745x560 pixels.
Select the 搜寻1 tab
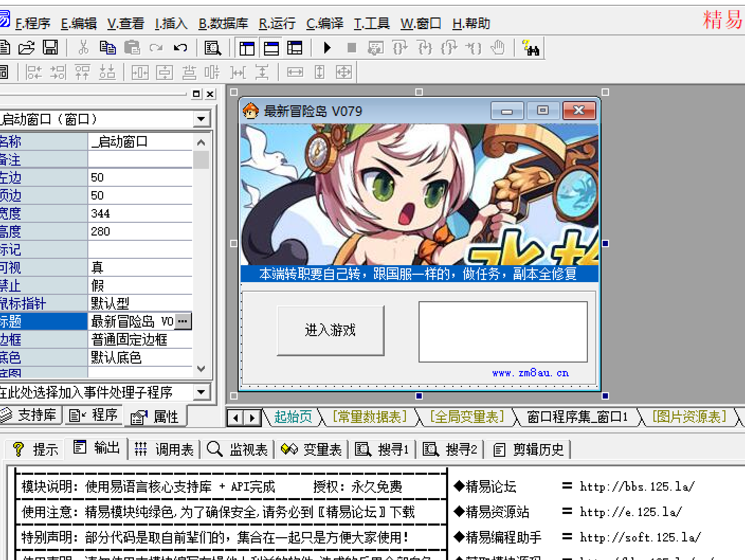coord(383,449)
